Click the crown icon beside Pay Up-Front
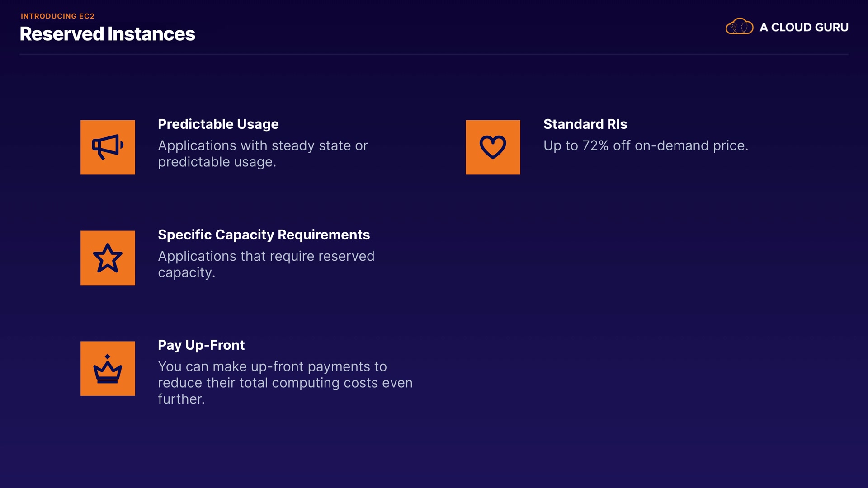This screenshot has height=488, width=868. pos(108,369)
